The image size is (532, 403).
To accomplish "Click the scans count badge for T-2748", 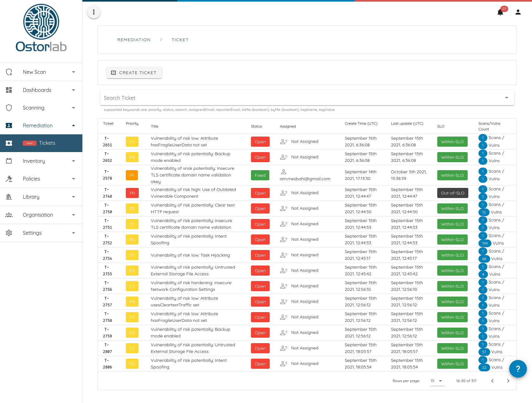I will (x=483, y=189).
